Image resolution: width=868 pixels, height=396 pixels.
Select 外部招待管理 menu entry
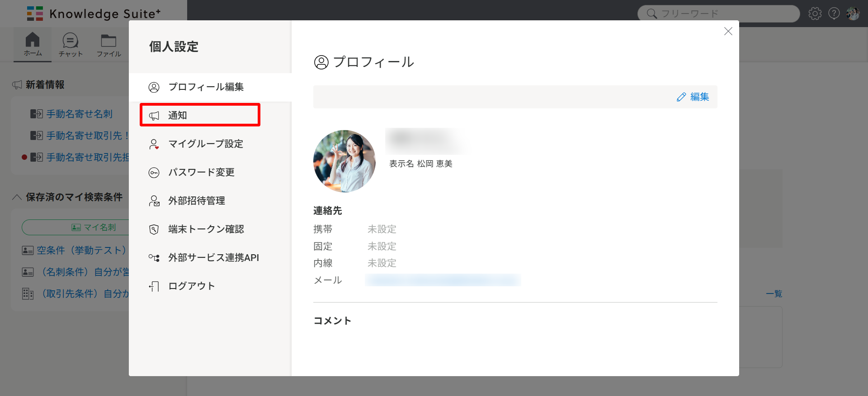[x=196, y=200]
